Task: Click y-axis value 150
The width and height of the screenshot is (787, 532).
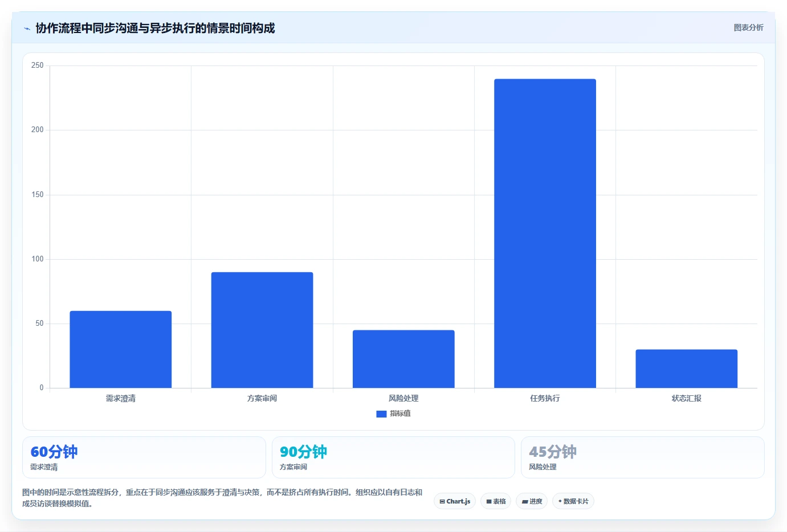Action: click(x=37, y=195)
